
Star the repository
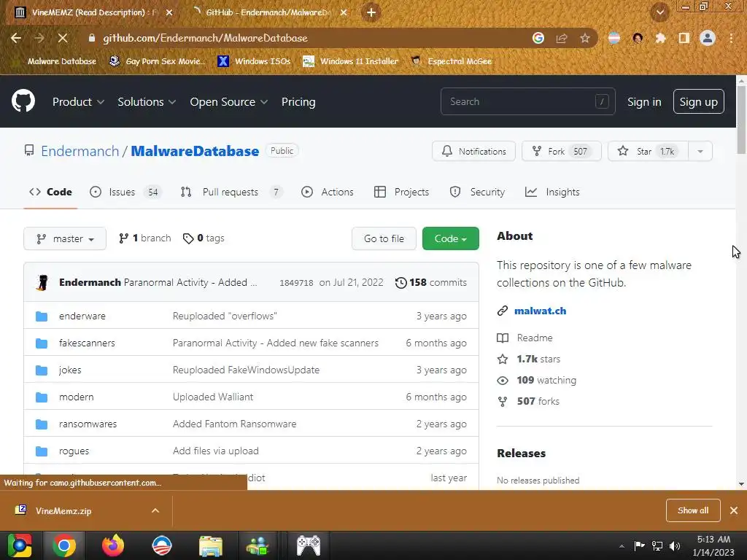(648, 151)
